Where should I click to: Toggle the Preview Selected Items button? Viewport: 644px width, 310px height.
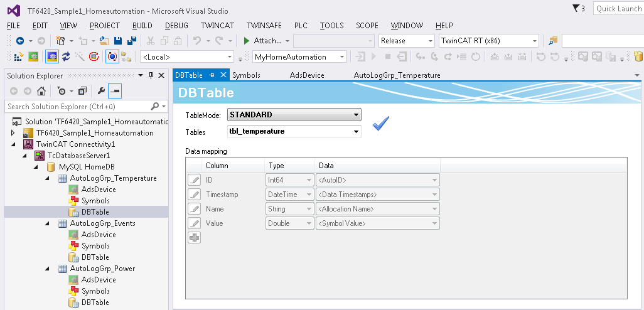pyautogui.click(x=115, y=91)
